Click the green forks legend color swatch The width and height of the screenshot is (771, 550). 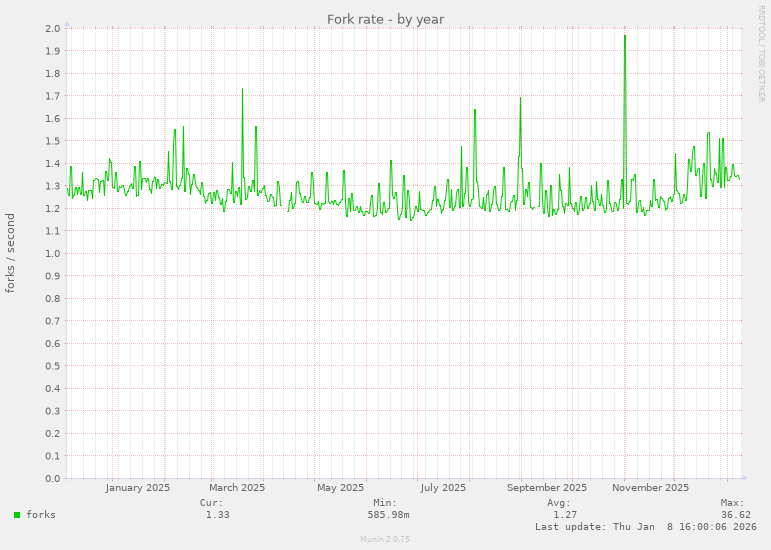click(17, 515)
